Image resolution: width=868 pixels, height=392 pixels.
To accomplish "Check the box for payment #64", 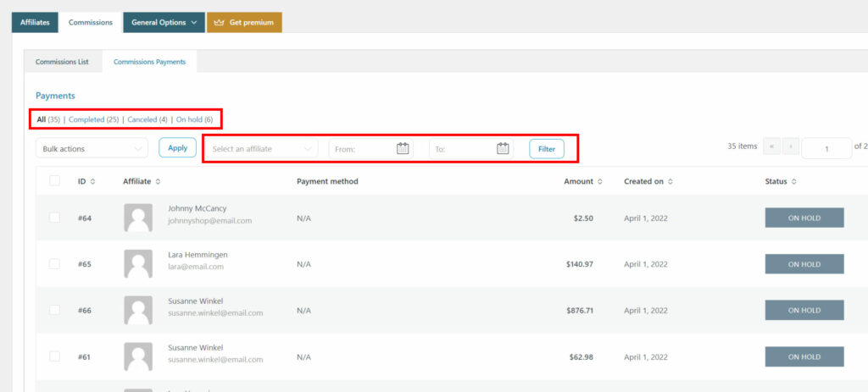I will pos(55,218).
